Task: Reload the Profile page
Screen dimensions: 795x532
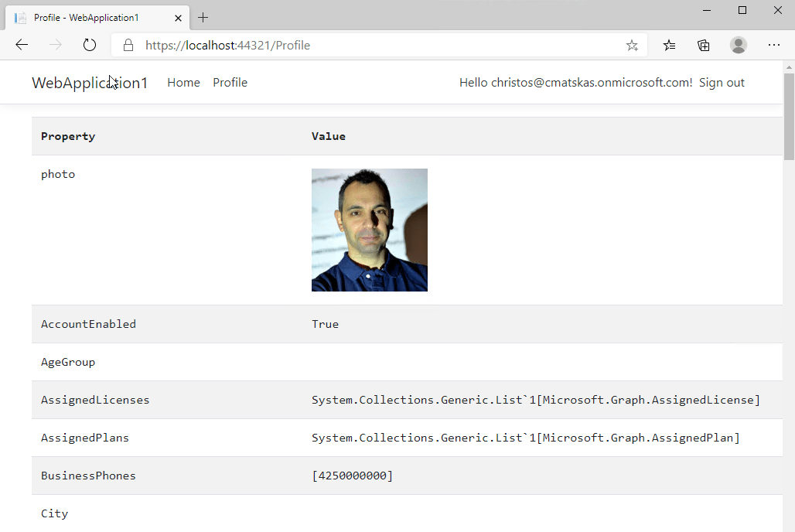Action: (x=90, y=45)
